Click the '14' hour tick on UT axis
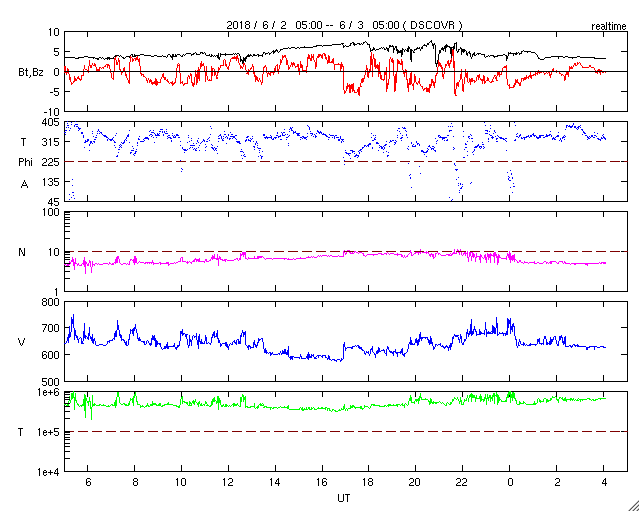This screenshot has width=640, height=512. tap(275, 483)
